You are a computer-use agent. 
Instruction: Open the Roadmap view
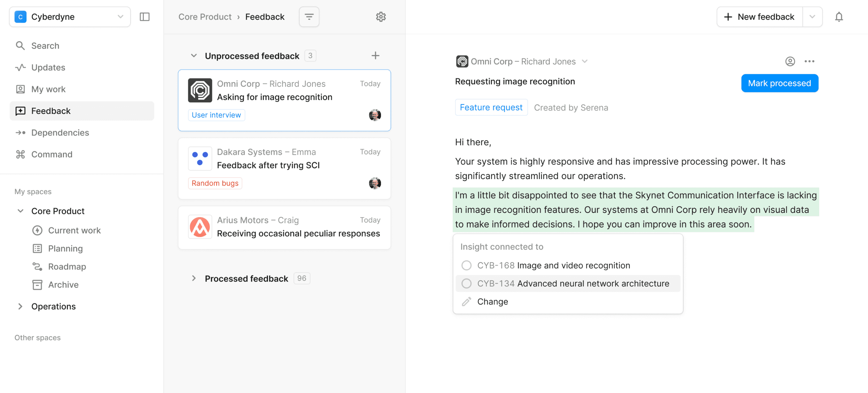point(67,267)
